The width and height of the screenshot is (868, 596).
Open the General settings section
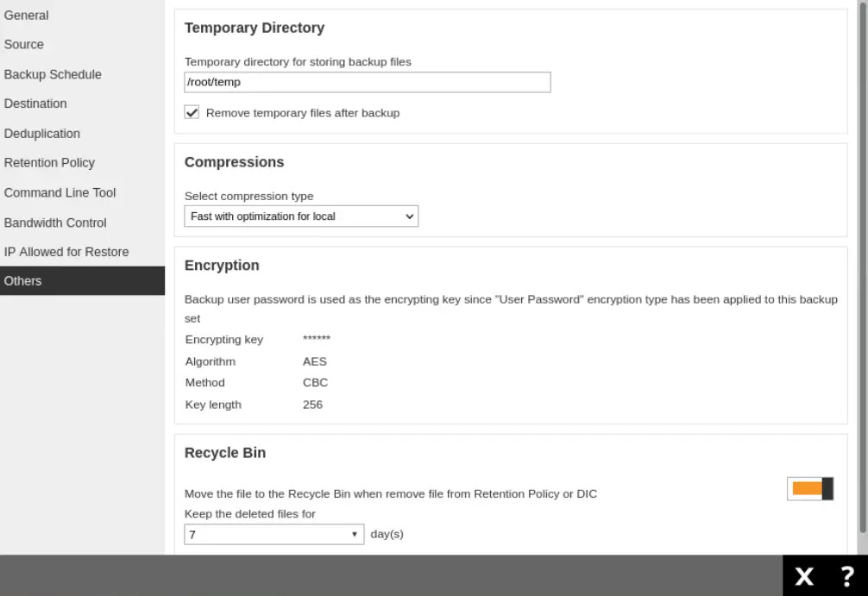pyautogui.click(x=27, y=16)
